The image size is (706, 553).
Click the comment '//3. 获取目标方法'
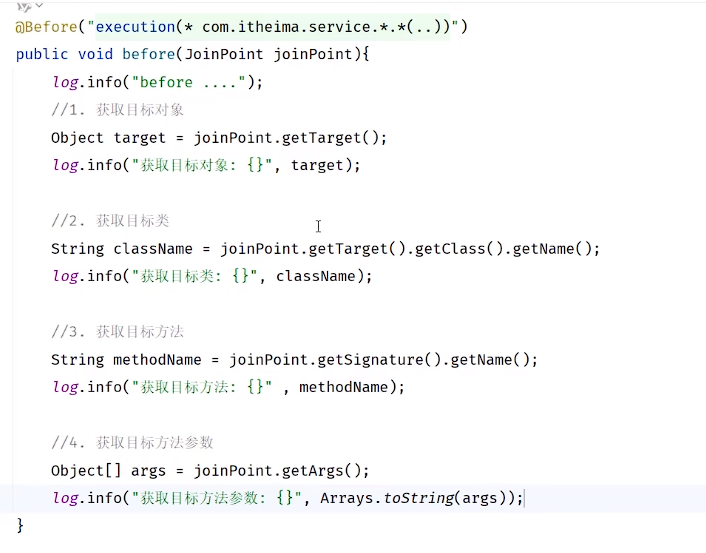[x=117, y=332]
